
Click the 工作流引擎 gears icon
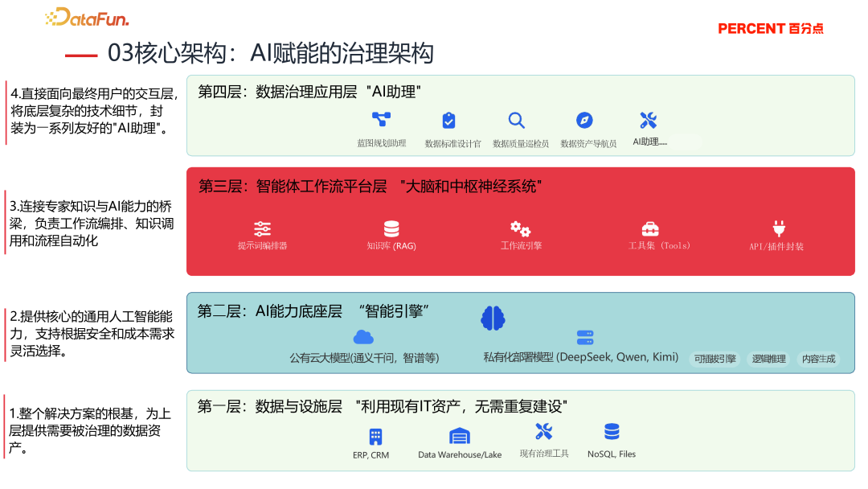pyautogui.click(x=522, y=228)
